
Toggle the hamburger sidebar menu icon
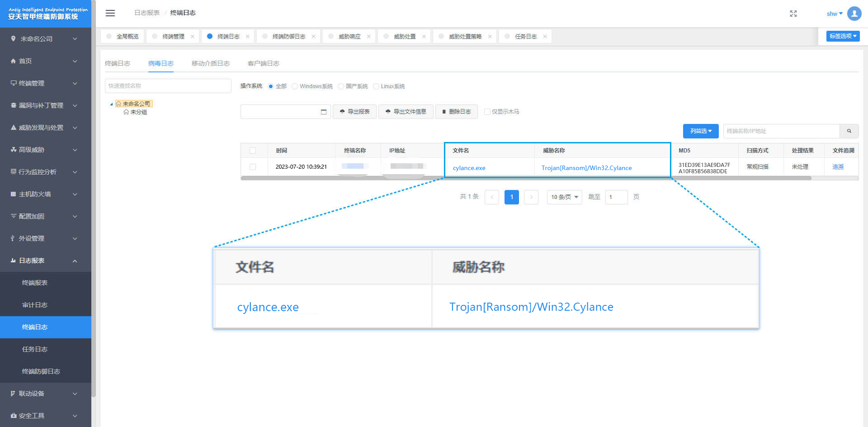(x=110, y=13)
